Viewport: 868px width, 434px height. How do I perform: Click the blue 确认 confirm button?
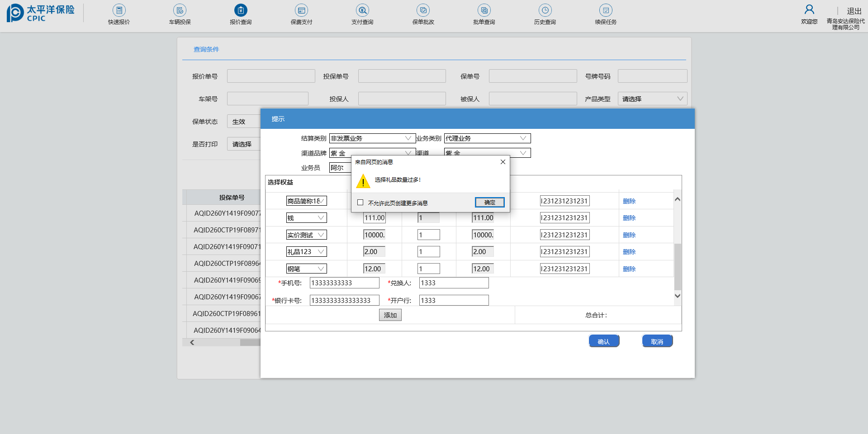(603, 341)
